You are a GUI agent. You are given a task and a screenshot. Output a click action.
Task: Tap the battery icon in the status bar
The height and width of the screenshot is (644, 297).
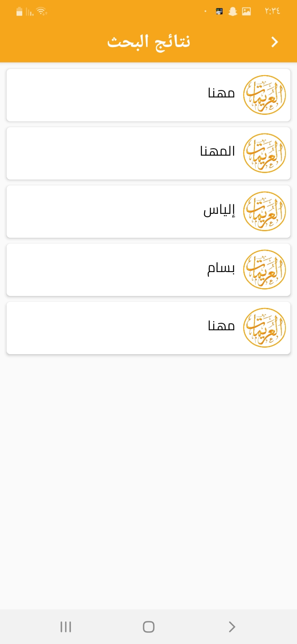tap(19, 12)
